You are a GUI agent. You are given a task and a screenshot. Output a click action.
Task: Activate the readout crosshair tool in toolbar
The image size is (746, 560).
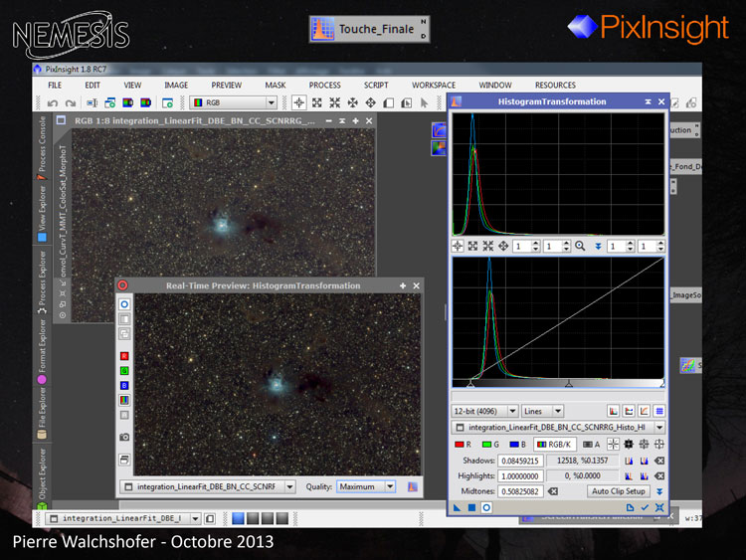click(298, 102)
